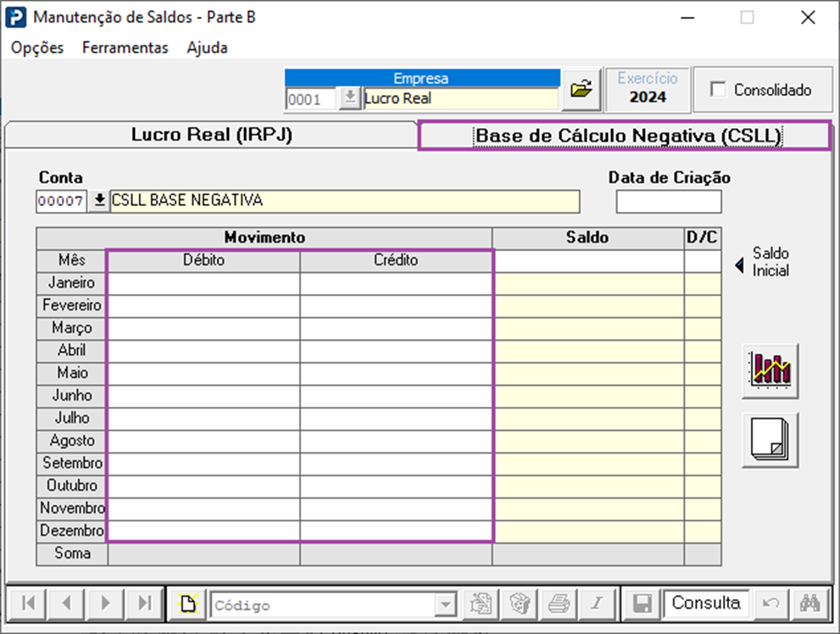Click the Saldo Inicial value cell
The width and height of the screenshot is (840, 634).
click(x=588, y=261)
